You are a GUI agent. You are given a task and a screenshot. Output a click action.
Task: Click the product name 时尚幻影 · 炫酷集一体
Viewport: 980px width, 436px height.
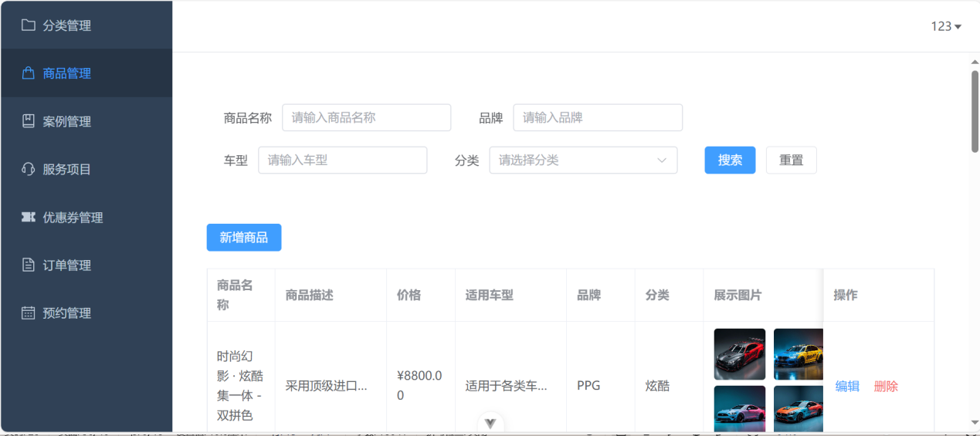pyautogui.click(x=240, y=386)
